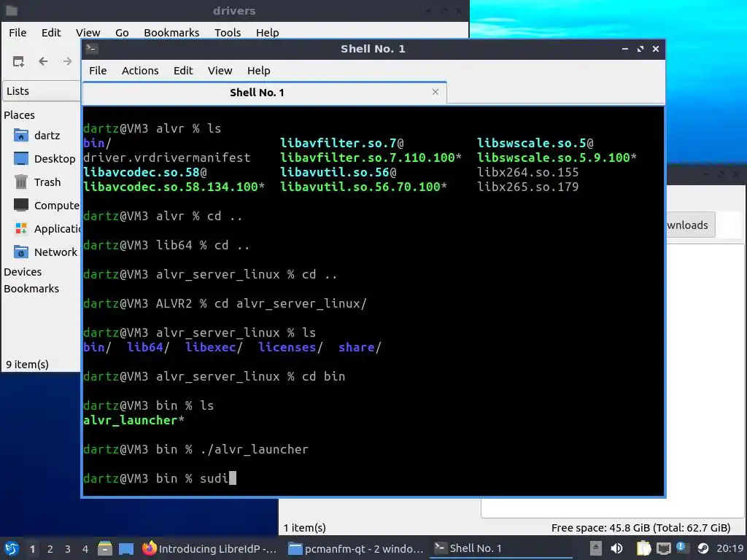Open the Lists side pane dropdown
This screenshot has height=560, width=747.
[42, 91]
